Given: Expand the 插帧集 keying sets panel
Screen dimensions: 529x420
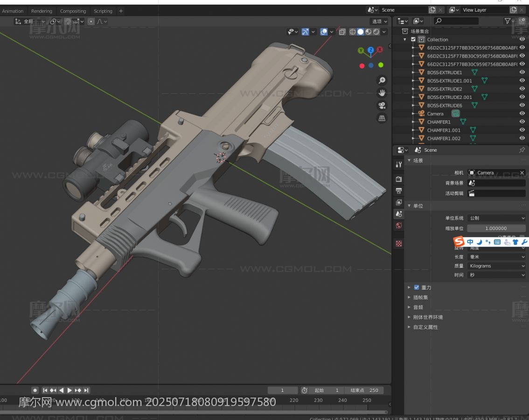Looking at the screenshot, I should pyautogui.click(x=409, y=297).
